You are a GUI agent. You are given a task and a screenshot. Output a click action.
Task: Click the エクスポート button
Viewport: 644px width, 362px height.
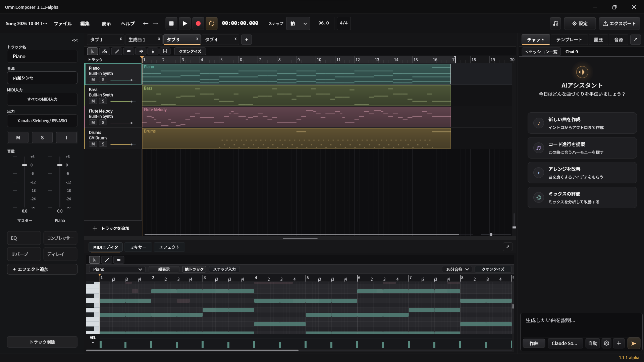pos(619,23)
